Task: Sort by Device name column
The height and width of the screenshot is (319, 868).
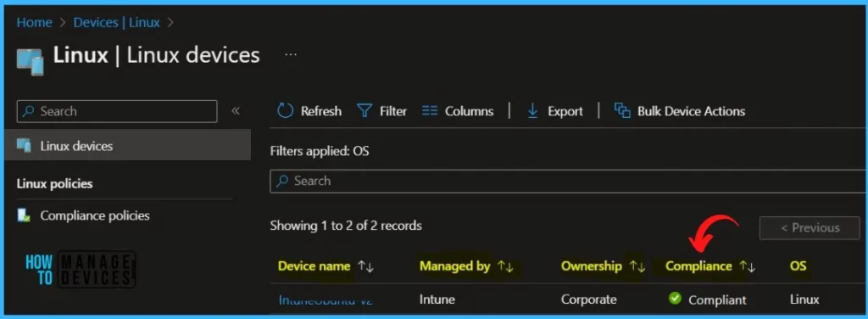Action: pos(325,266)
